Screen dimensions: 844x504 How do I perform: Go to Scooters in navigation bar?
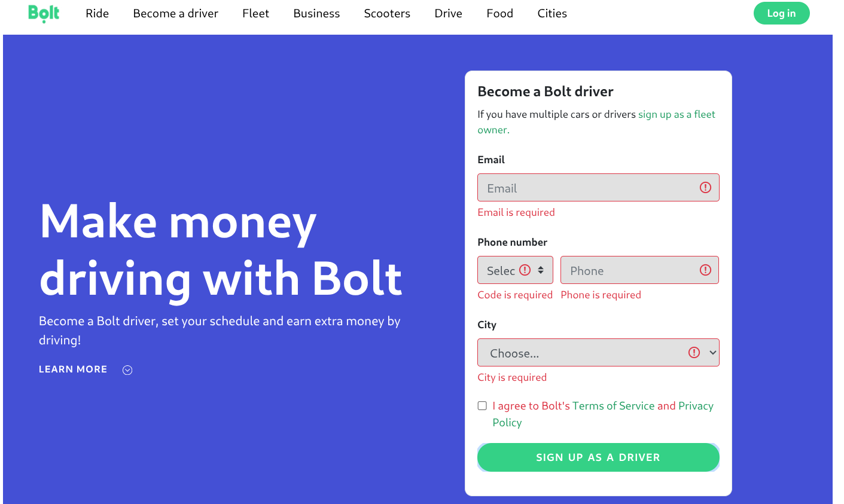[387, 13]
